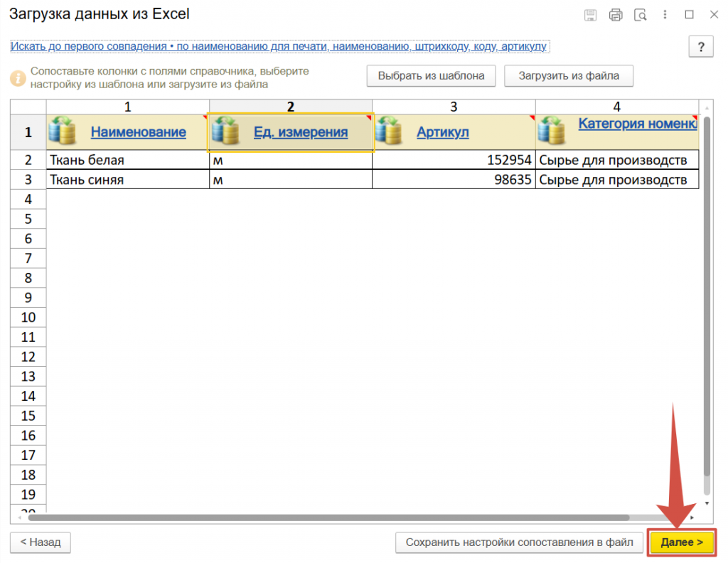Open the Артикул column mapping link
728x563 pixels.
pos(442,132)
